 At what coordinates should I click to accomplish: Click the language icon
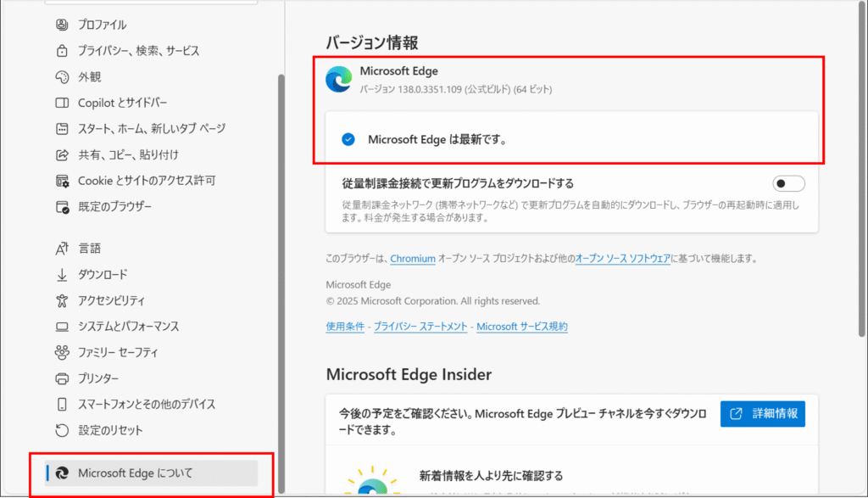pos(62,249)
